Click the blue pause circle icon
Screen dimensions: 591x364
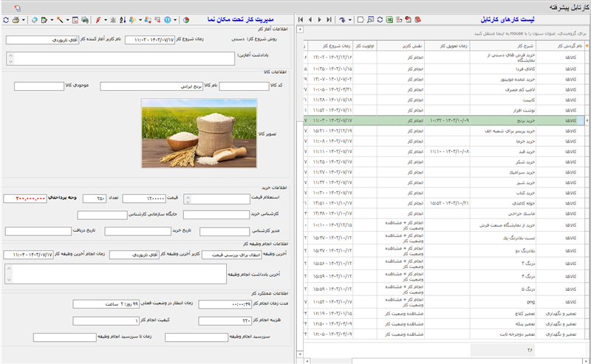click(168, 19)
